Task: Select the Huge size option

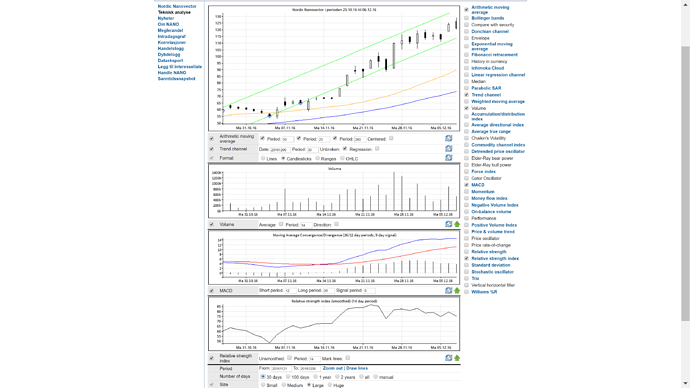Action: [x=330, y=385]
